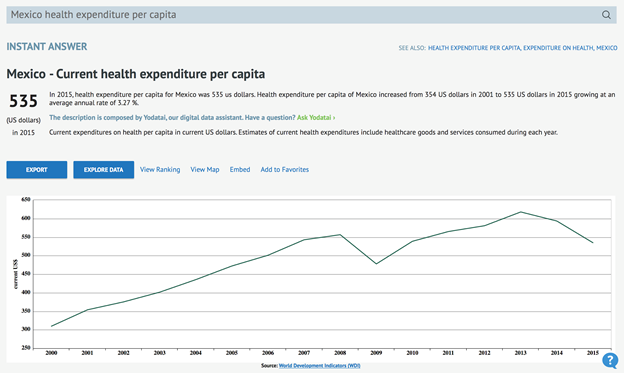Viewport: 624px width, 373px height.
Task: Click the chart title Mexico - Current health expenditure
Action: [136, 74]
